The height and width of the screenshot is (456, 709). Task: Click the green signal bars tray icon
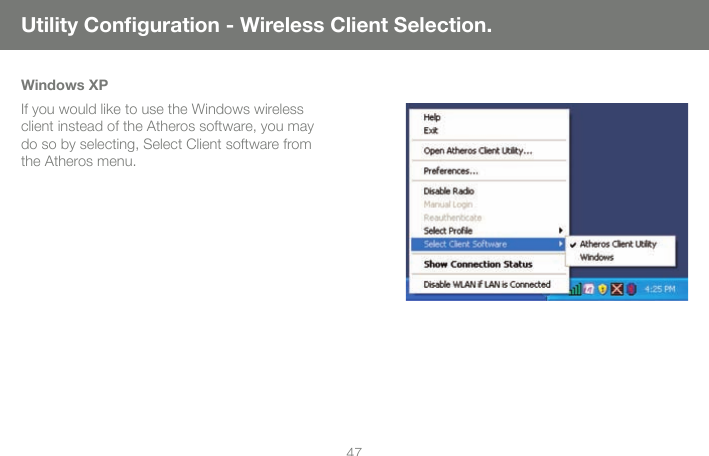pos(575,289)
